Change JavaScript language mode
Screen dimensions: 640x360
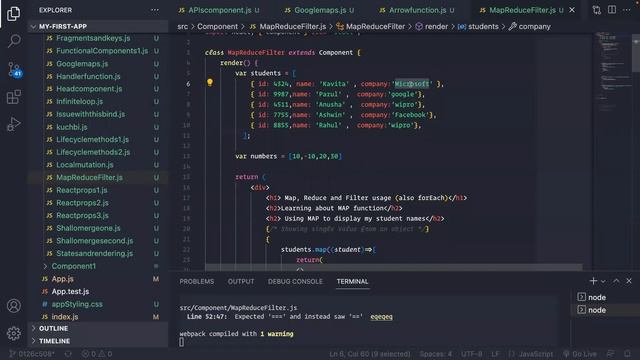click(x=536, y=354)
